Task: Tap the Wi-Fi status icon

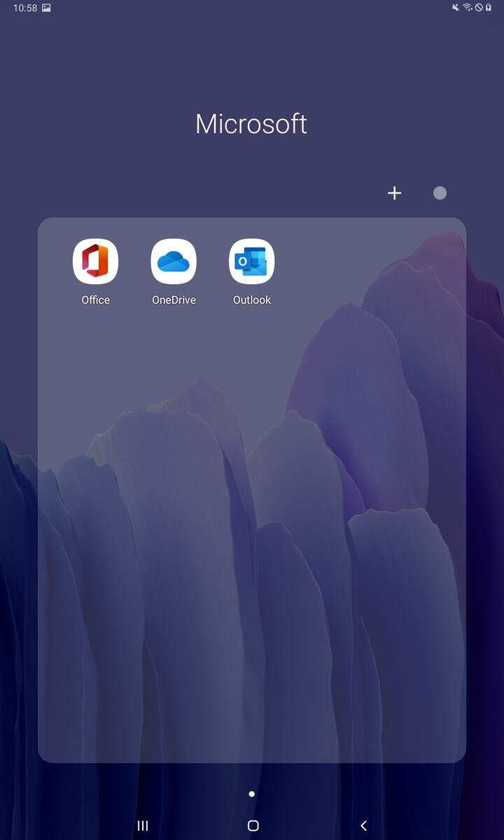Action: point(468,8)
